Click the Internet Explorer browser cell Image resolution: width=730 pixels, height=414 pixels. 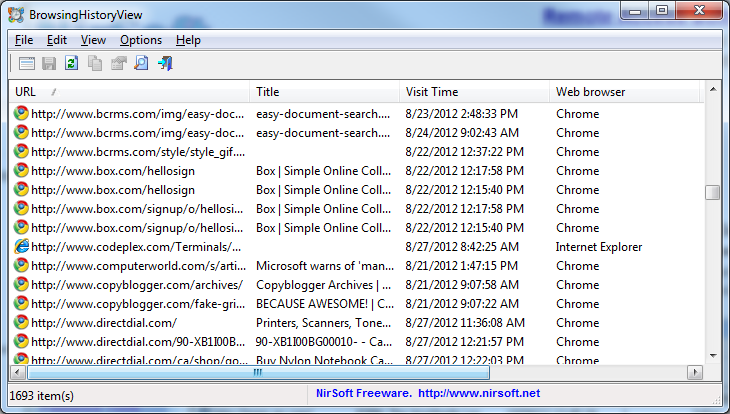(599, 247)
